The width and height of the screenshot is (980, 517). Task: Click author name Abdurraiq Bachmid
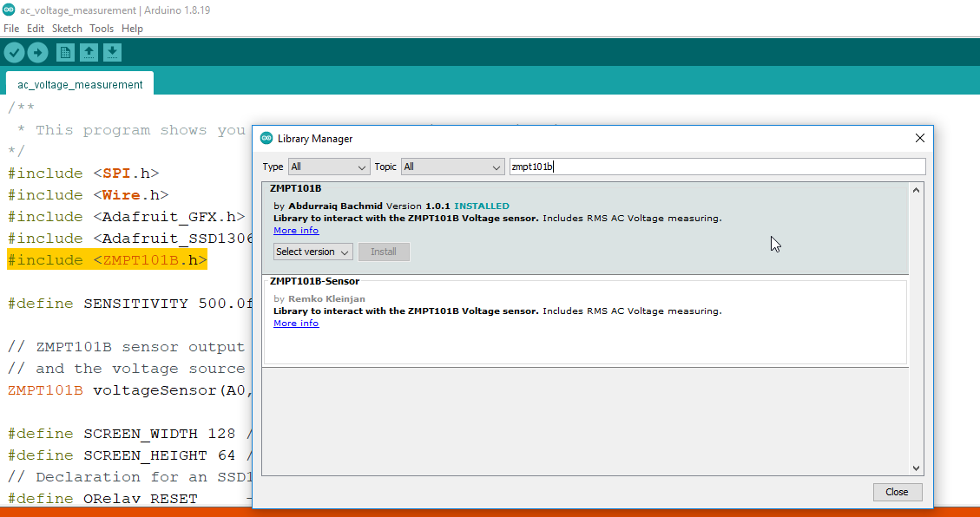click(x=335, y=206)
